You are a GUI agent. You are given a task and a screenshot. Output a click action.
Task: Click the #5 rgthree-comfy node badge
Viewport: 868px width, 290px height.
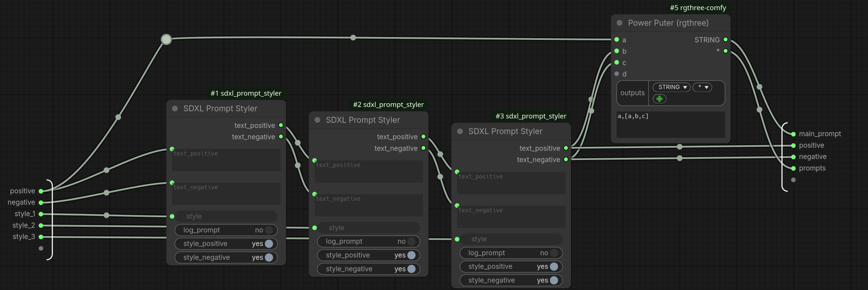coord(698,8)
